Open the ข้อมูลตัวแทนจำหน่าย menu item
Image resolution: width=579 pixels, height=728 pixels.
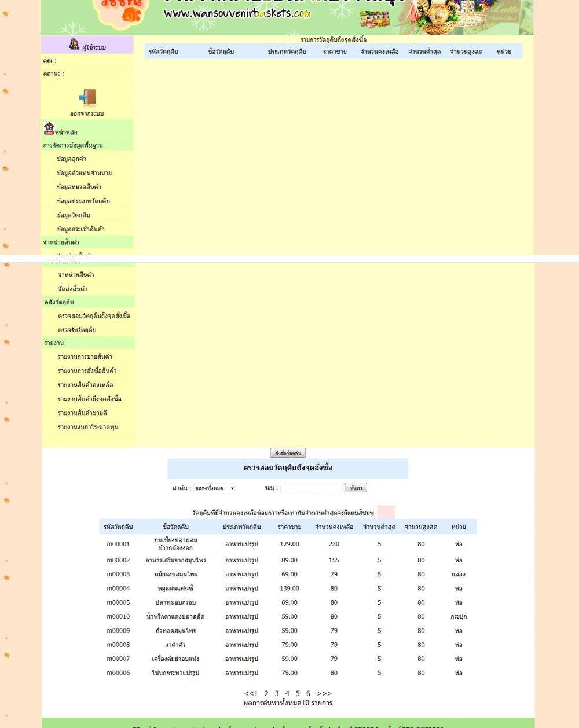coord(84,172)
